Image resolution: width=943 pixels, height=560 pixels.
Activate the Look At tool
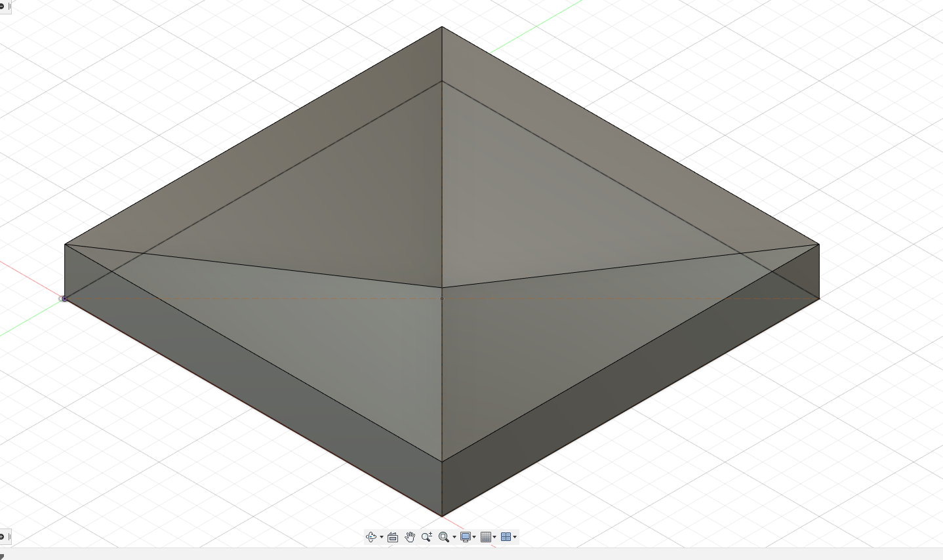(x=393, y=537)
